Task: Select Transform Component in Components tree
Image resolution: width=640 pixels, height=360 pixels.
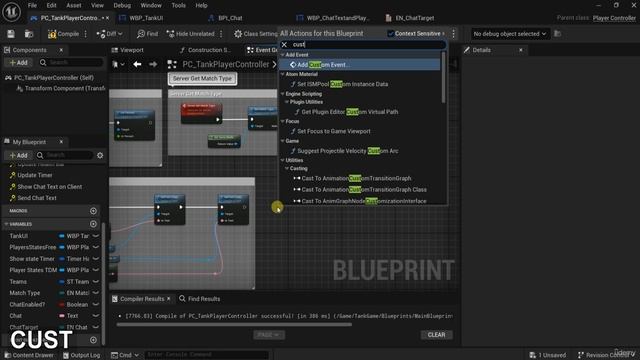Action: 64,88
